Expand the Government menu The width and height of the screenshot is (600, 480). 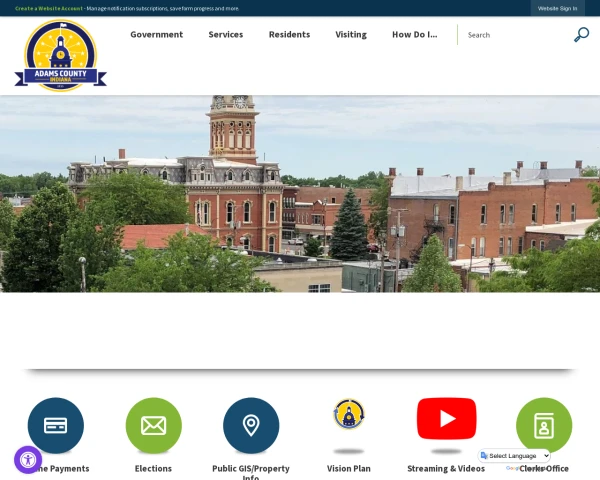click(157, 34)
